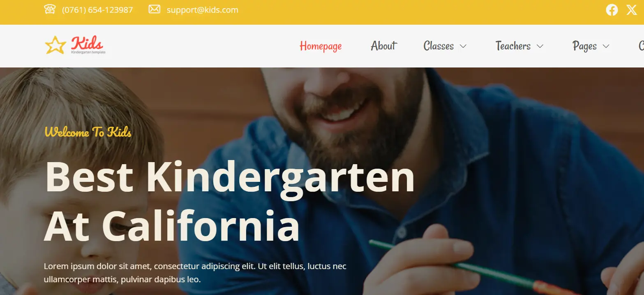Click the Best Kindergarten At California heading
This screenshot has height=295, width=644.
[229, 202]
